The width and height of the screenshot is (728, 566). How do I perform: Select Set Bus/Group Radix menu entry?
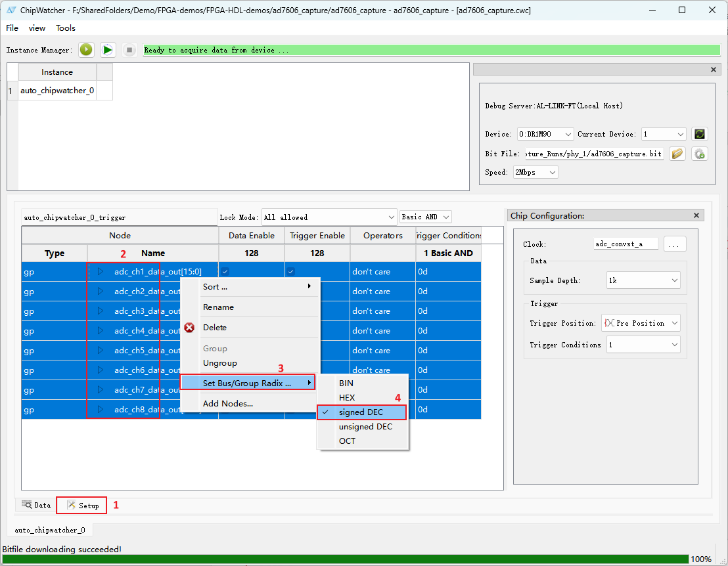248,383
